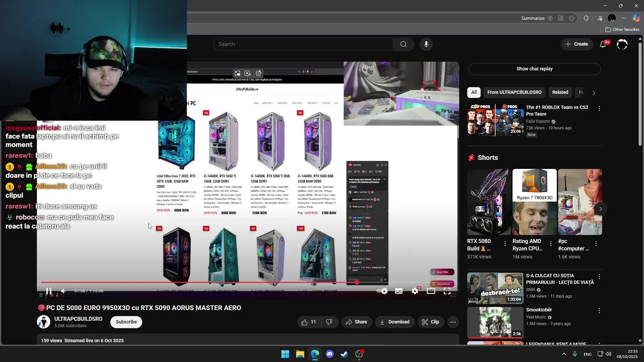The image size is (644, 362).
Task: Open clock showing 22:33
Action: (x=627, y=354)
